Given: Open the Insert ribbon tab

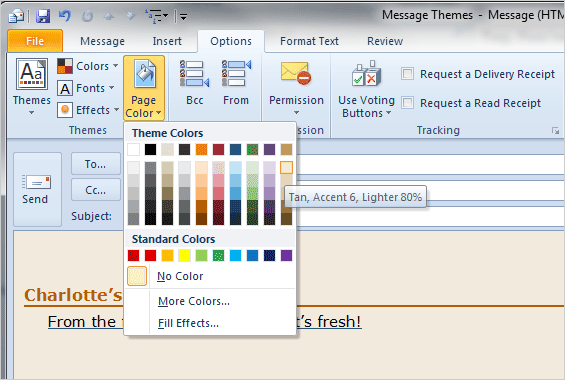Looking at the screenshot, I should click(167, 41).
